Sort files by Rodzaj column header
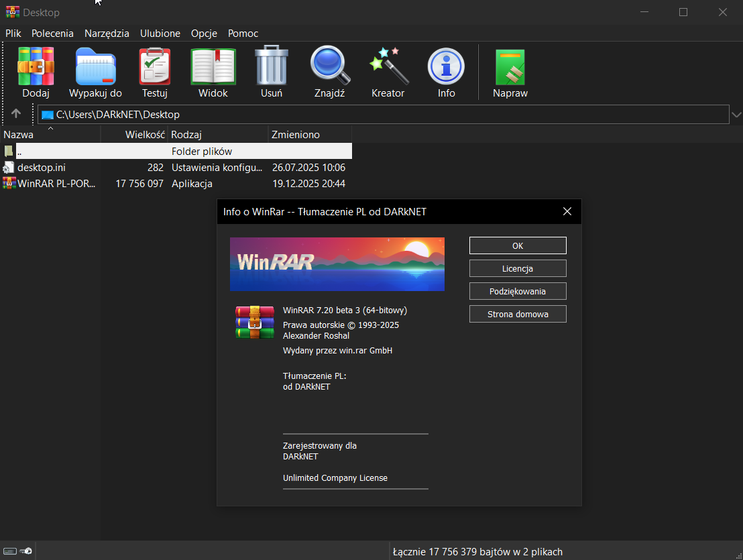 pyautogui.click(x=218, y=135)
